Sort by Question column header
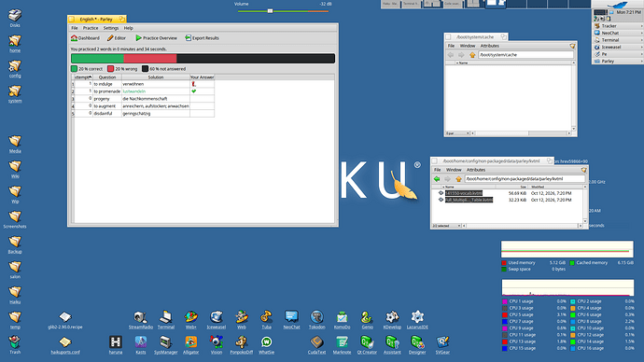This screenshot has width=644, height=362. coord(107,77)
